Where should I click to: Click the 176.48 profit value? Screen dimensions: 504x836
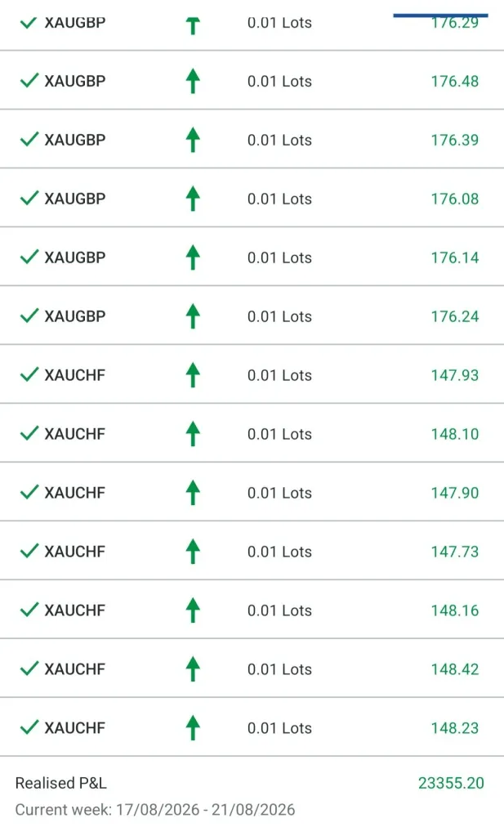click(455, 82)
